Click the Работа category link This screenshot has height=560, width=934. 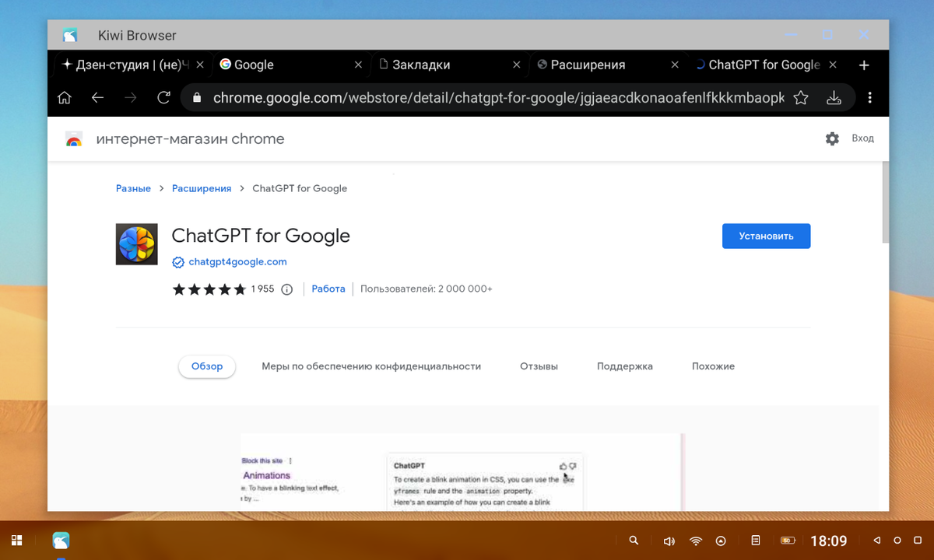coord(328,289)
